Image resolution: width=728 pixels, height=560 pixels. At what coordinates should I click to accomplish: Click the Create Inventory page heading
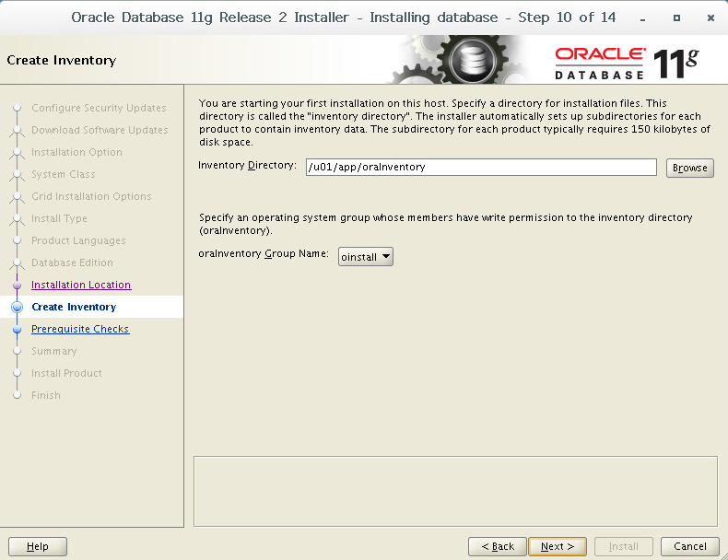click(x=62, y=60)
